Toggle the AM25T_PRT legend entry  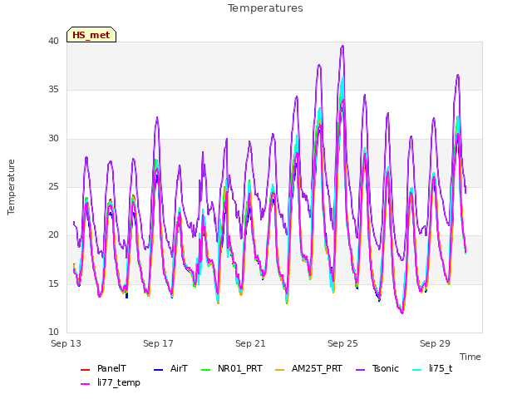point(308,368)
